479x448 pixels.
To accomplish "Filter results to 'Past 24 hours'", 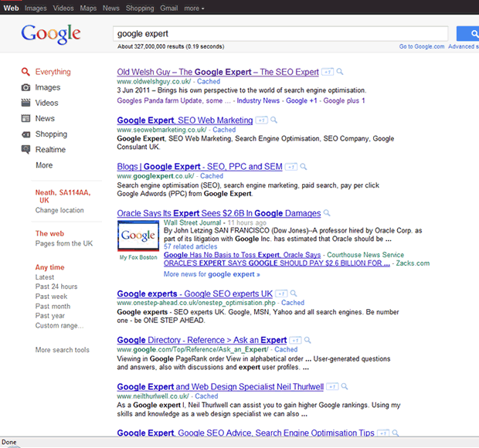I will 56,287.
